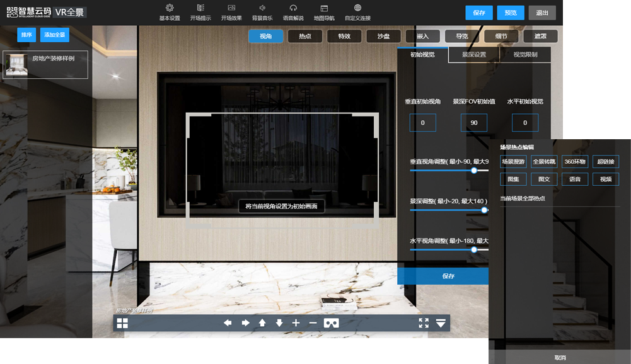Click the 景深FOV初始值 input field
Image resolution: width=631 pixels, height=364 pixels.
point(473,123)
